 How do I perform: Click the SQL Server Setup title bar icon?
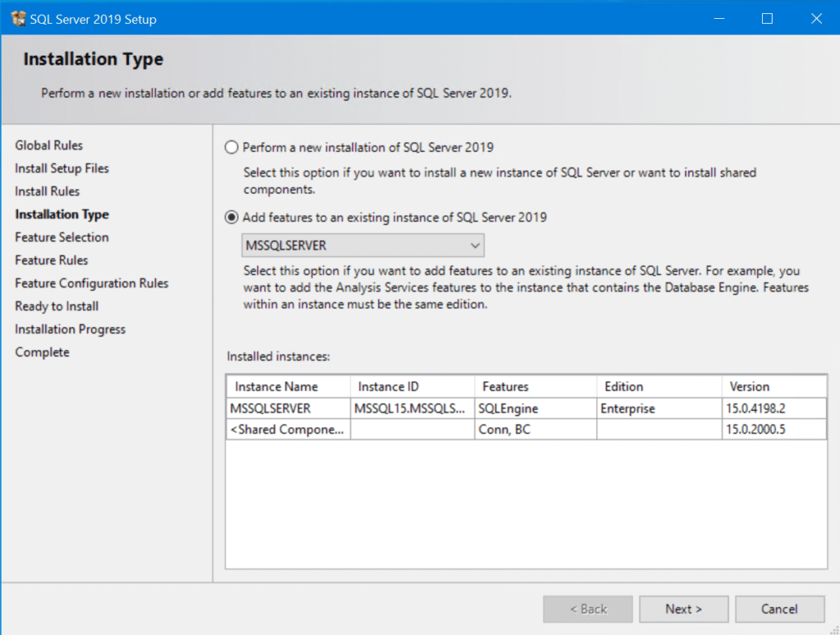click(18, 19)
